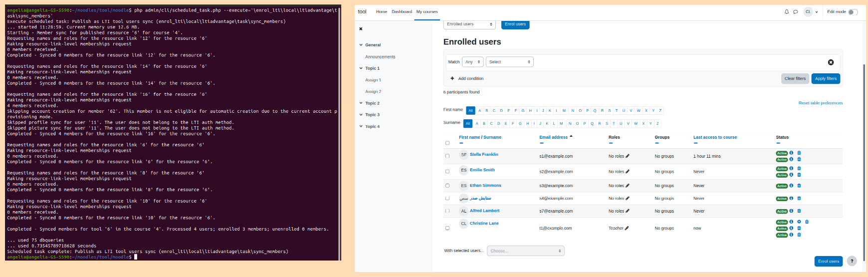Image resolution: width=868 pixels, height=277 pixels.
Task: Open the filter type Select dropdown
Action: (510, 62)
